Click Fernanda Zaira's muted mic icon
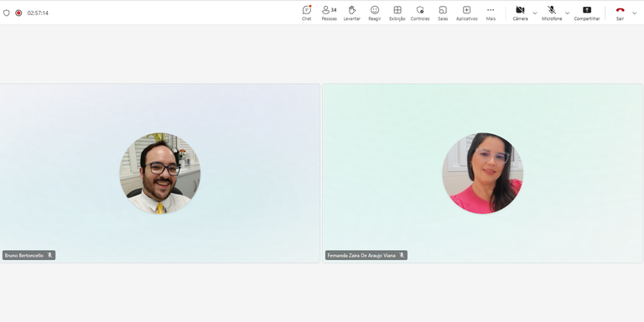 402,255
